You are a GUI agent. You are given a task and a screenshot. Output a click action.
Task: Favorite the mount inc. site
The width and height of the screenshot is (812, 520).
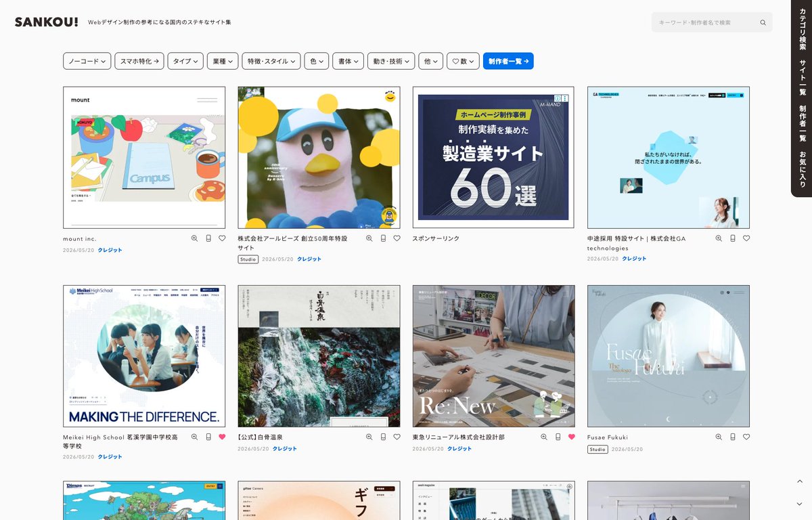(222, 238)
